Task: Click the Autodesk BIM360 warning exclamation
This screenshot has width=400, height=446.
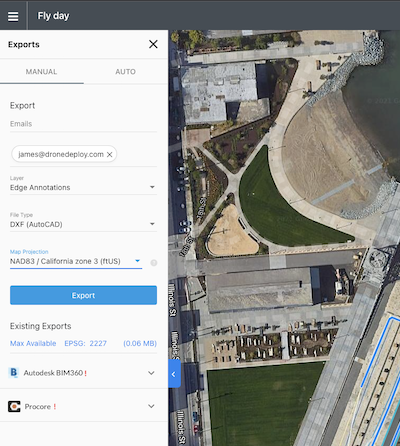Action: click(85, 373)
